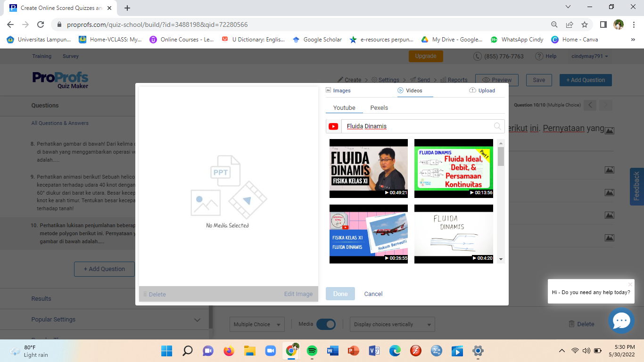Open the live chat bubble icon
This screenshot has height=362, width=644.
(621, 321)
